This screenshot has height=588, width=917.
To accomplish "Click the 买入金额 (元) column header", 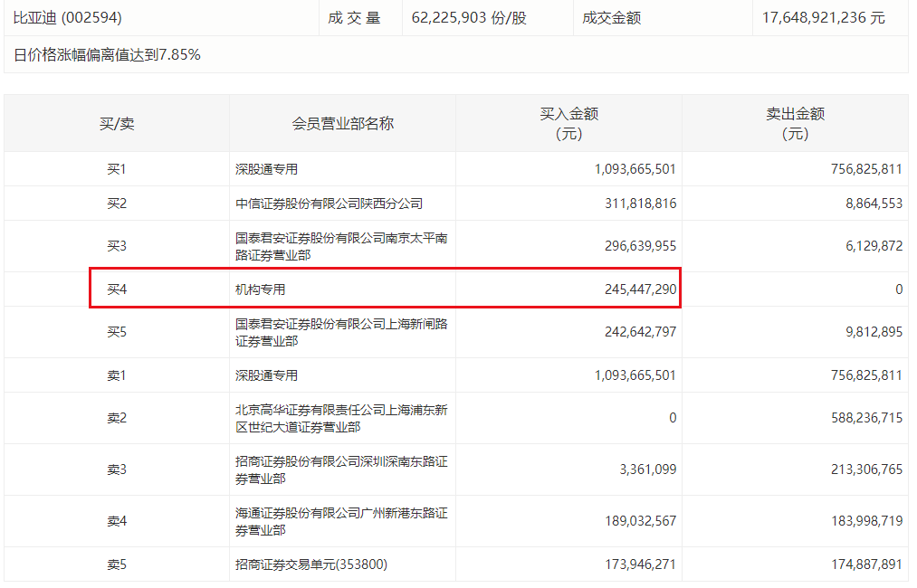I will 568,124.
